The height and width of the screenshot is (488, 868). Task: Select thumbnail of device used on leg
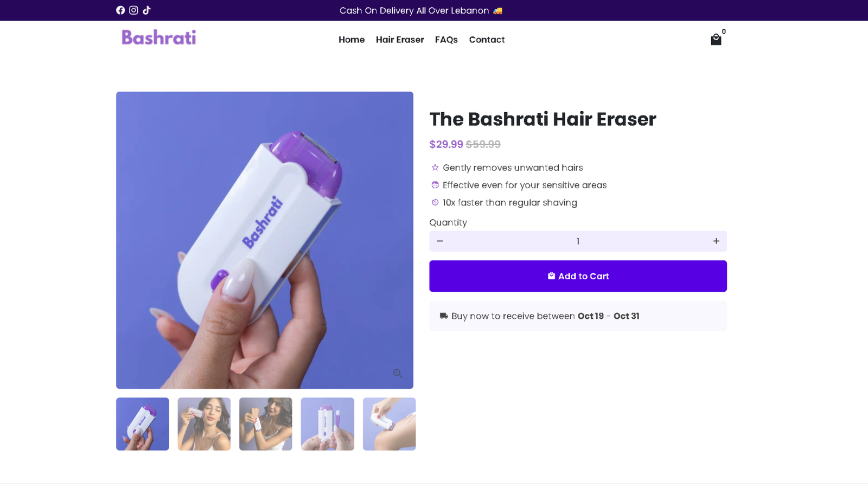pyautogui.click(x=389, y=424)
